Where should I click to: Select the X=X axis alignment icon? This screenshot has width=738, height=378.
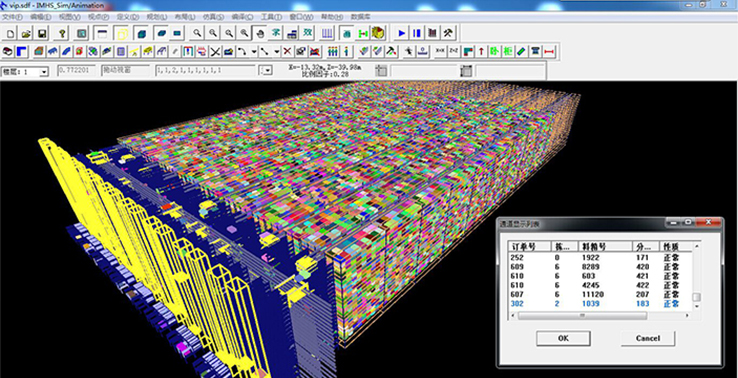click(440, 51)
